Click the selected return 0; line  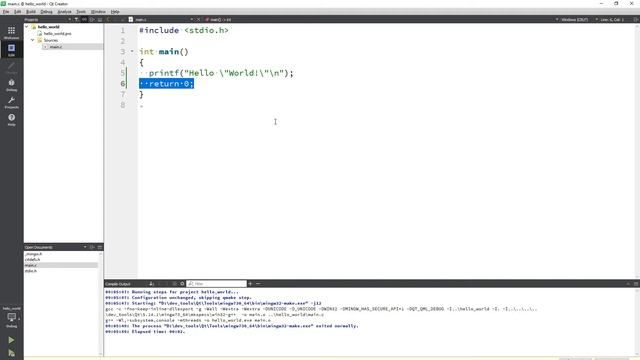(167, 84)
